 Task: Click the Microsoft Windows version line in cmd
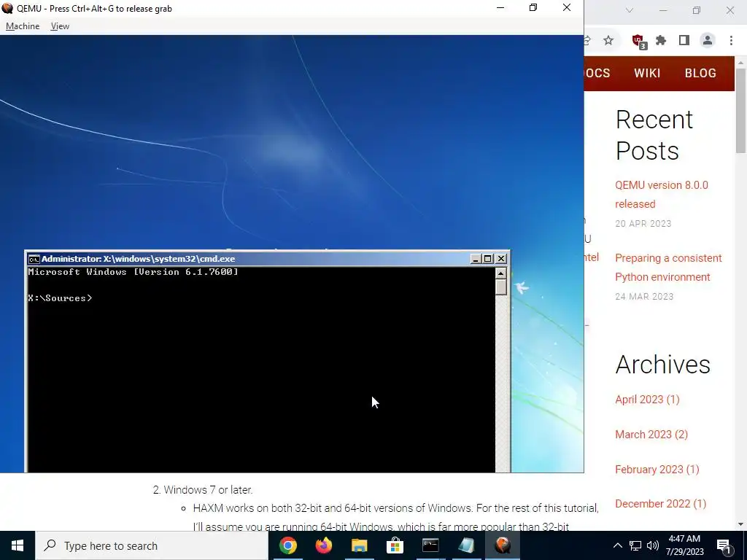tap(133, 272)
